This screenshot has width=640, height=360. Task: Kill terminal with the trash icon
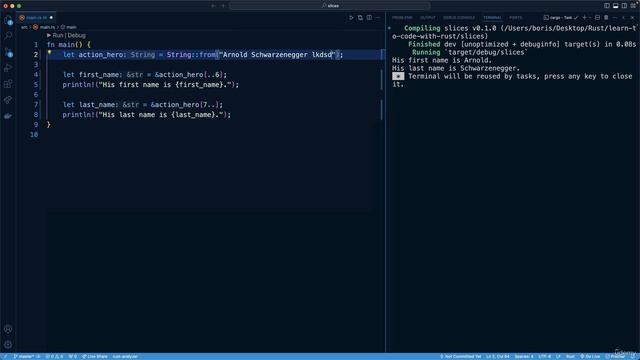point(606,18)
